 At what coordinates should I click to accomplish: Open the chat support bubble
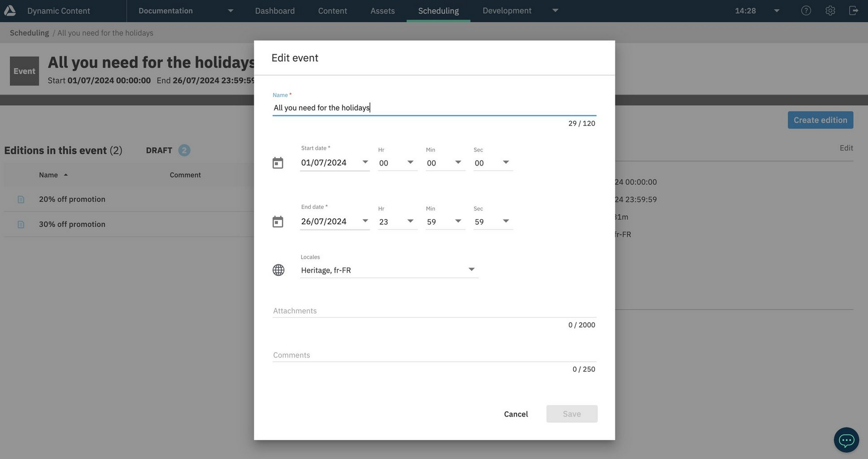tap(846, 440)
